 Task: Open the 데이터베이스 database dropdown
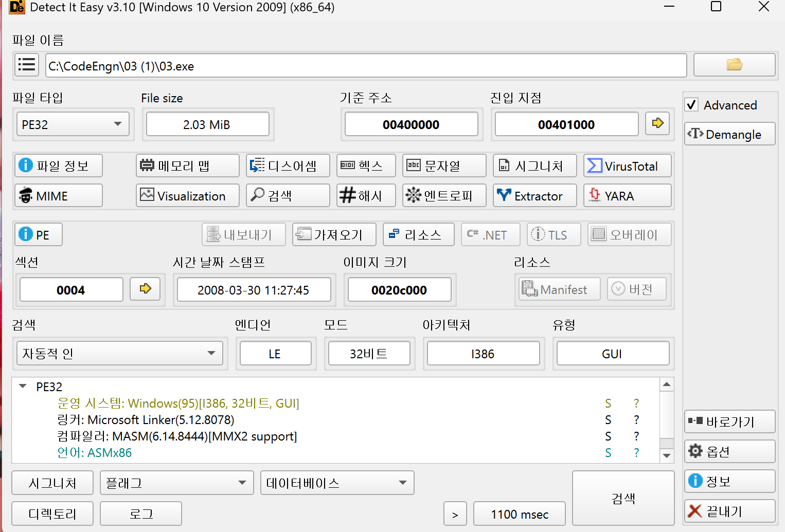[x=337, y=483]
